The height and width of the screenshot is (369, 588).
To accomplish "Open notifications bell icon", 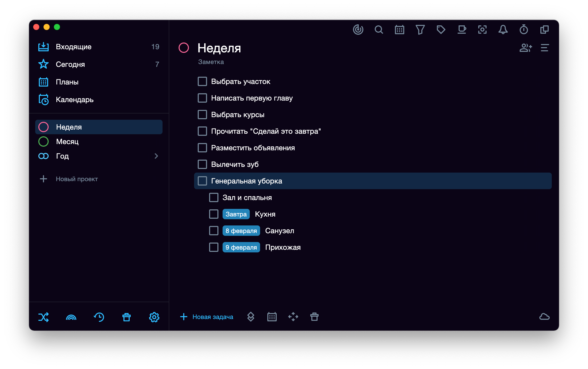I will click(503, 30).
